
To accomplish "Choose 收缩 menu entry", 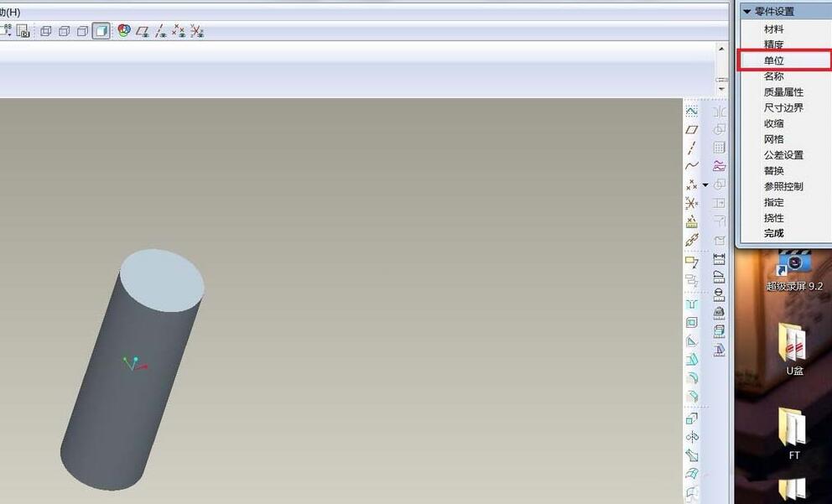I will [773, 123].
